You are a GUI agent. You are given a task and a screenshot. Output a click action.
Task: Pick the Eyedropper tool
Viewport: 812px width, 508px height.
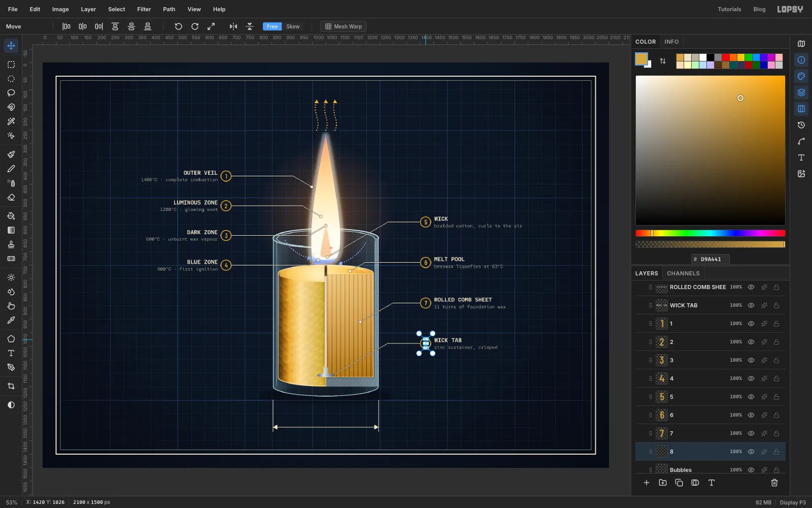point(11,320)
